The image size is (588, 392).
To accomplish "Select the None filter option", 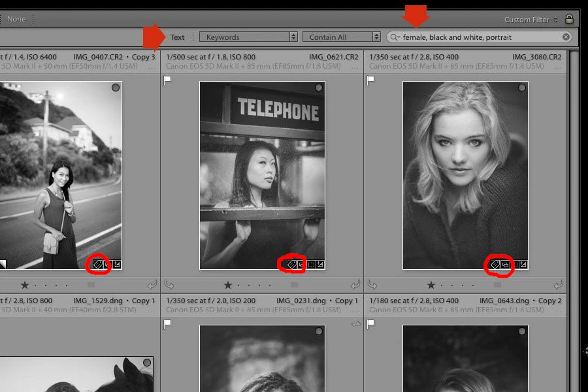I will (x=16, y=19).
